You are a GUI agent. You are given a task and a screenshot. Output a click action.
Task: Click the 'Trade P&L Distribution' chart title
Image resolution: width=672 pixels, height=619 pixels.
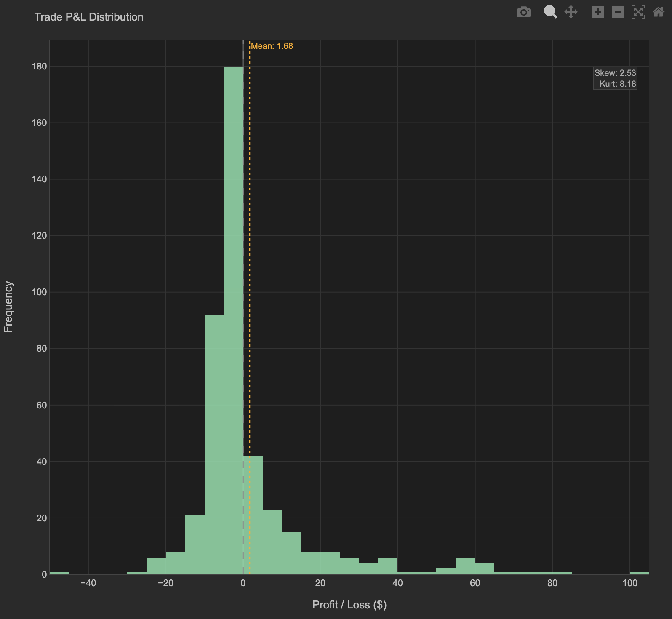pyautogui.click(x=89, y=17)
